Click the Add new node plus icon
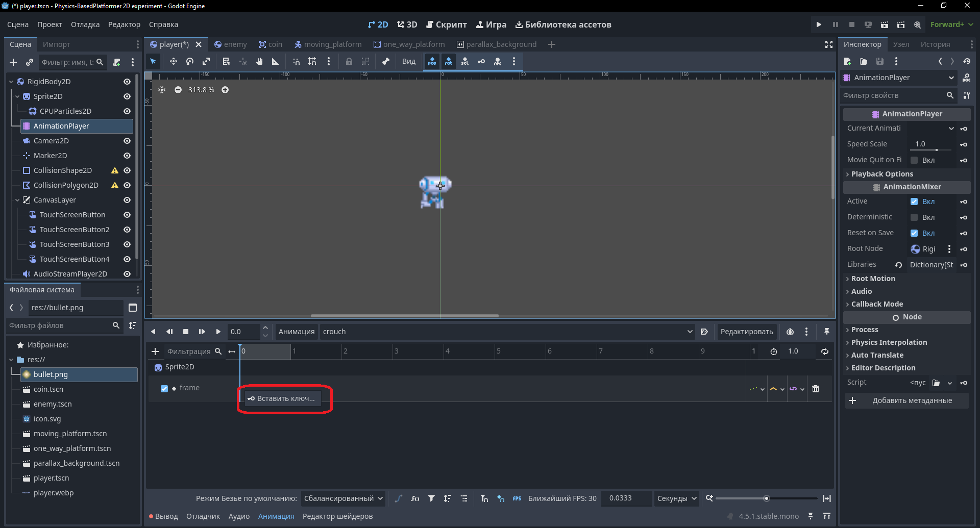 click(x=13, y=62)
